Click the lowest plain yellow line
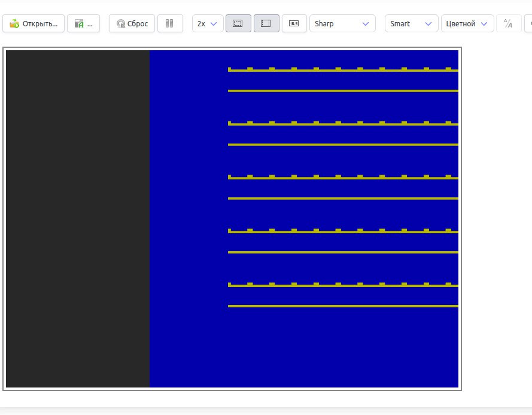This screenshot has height=415, width=532. click(x=343, y=306)
